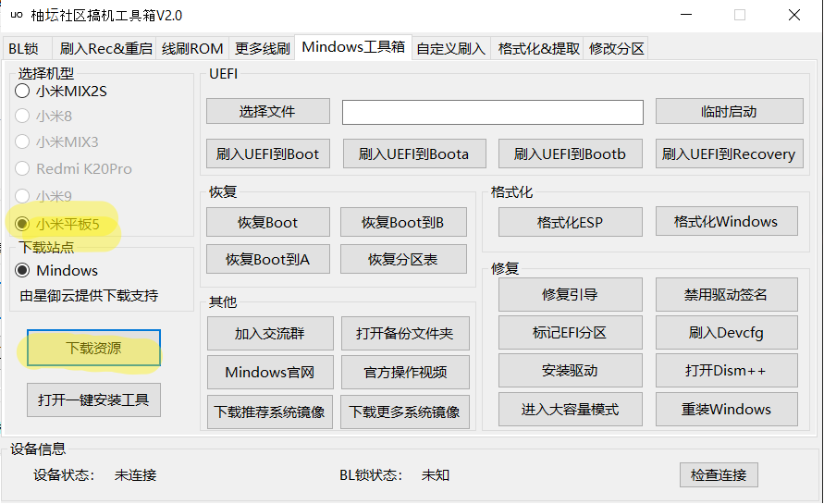Image resolution: width=824 pixels, height=504 pixels.
Task: Click the 修复引导 button
Action: [570, 294]
